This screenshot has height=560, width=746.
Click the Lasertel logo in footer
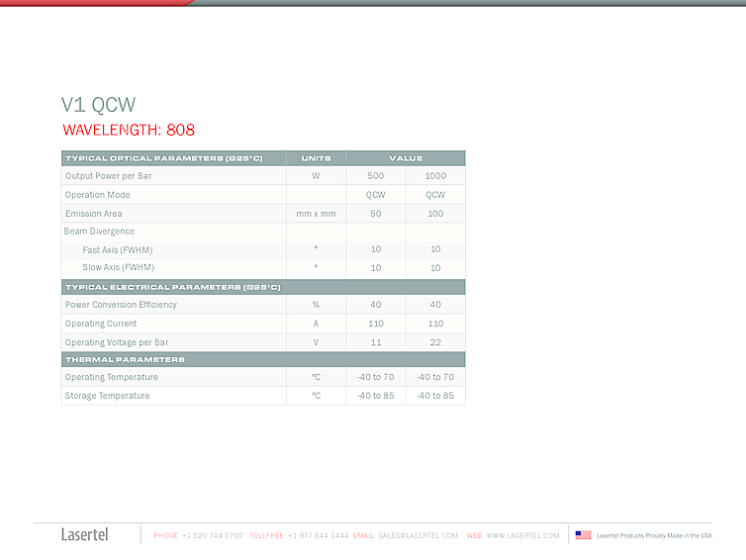point(85,535)
